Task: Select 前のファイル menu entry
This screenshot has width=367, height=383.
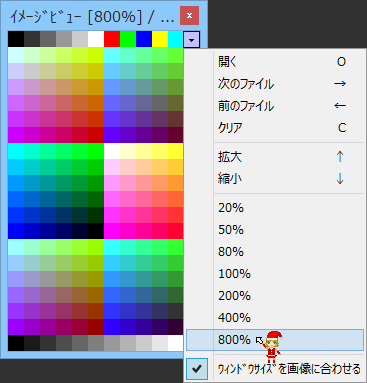Action: pos(275,106)
